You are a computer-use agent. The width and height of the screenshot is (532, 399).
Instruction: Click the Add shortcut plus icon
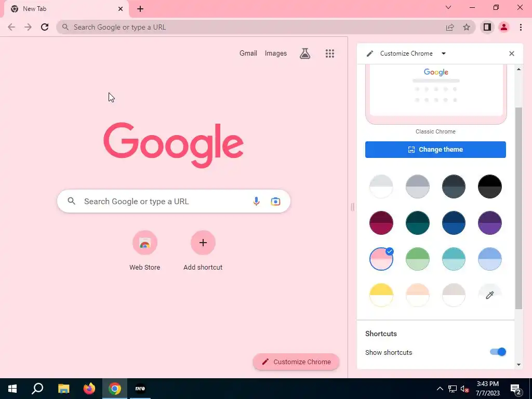[x=203, y=243]
